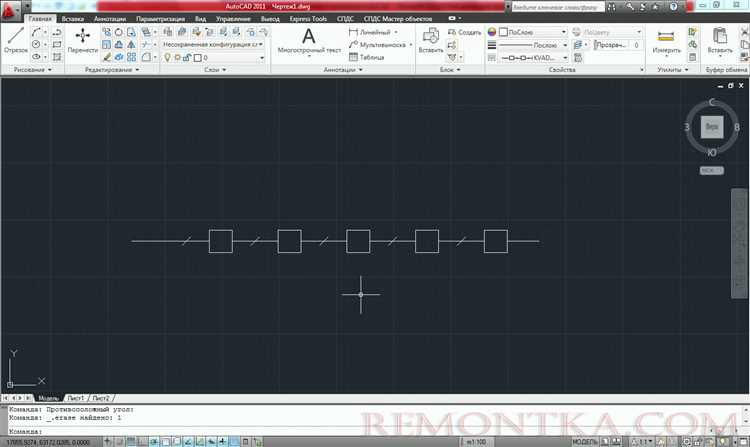Expand the Рисование panel

coord(33,70)
